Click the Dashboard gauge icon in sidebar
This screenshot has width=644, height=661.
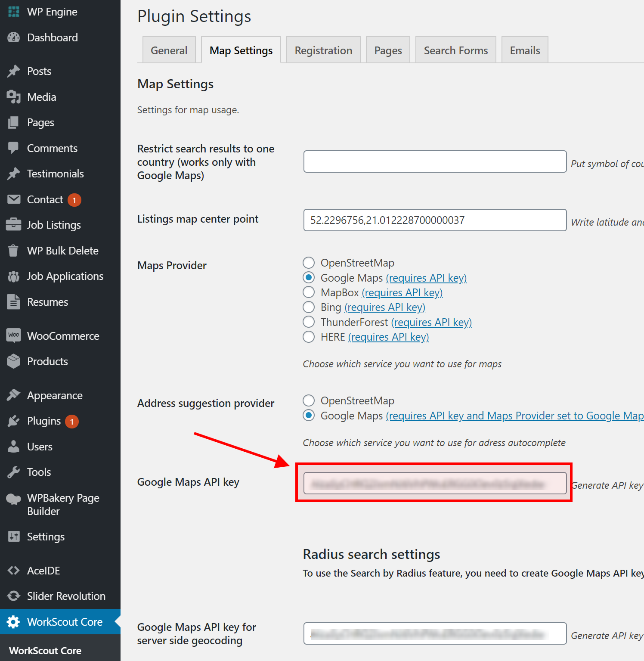click(x=14, y=37)
